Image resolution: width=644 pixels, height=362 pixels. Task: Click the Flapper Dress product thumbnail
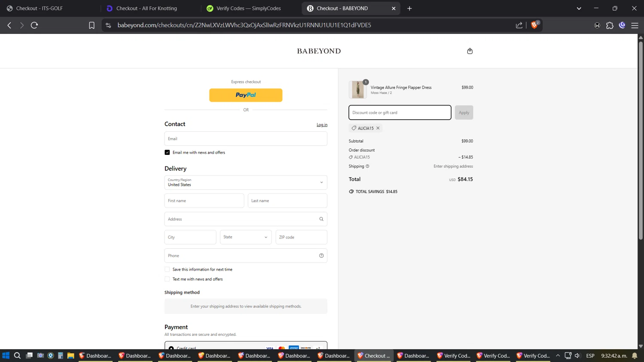(358, 90)
